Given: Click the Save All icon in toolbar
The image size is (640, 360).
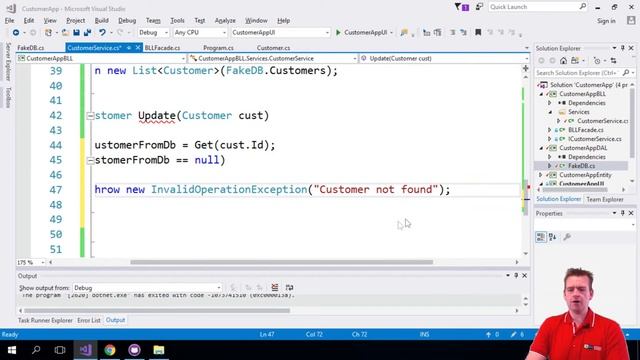Looking at the screenshot, I should tap(87, 32).
